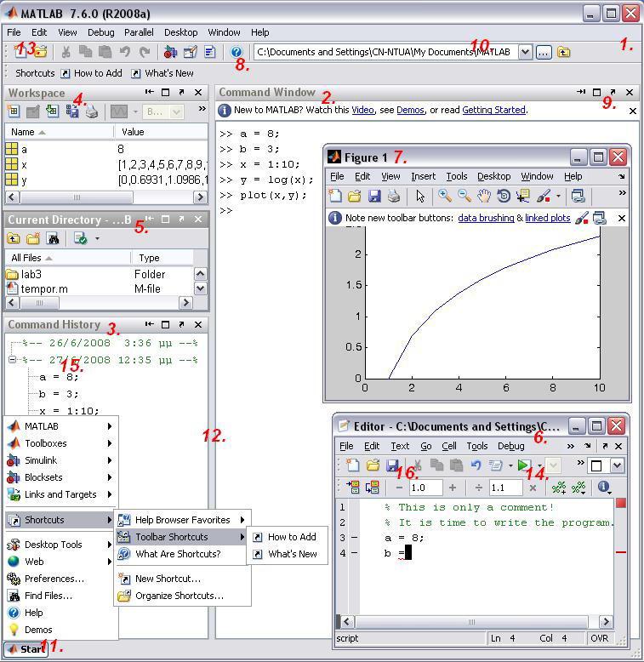Open the Workspace plot selector dropdown

(x=176, y=111)
